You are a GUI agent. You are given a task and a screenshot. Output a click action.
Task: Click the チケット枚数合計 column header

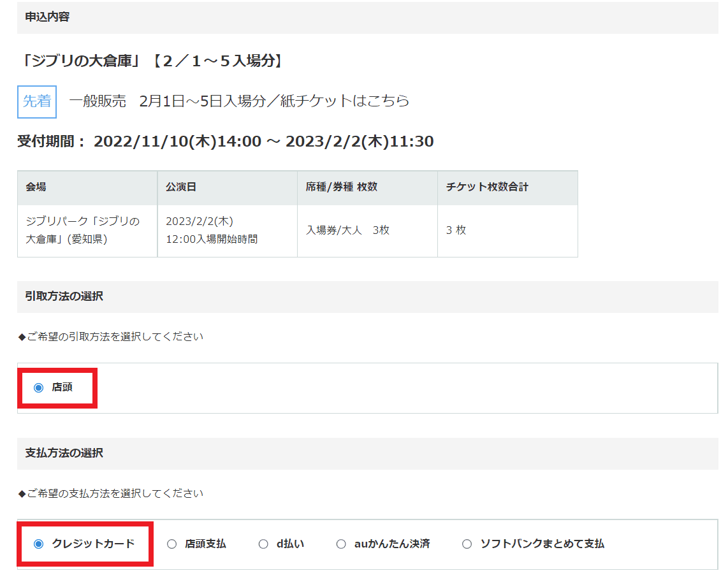click(x=487, y=187)
